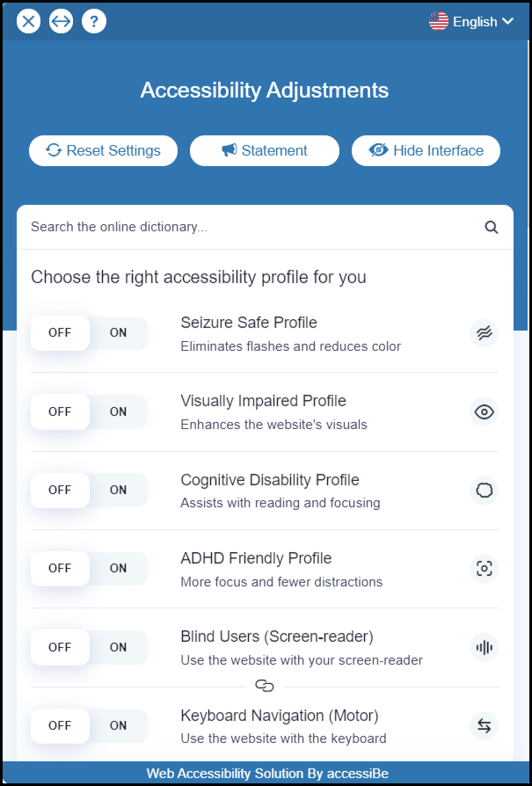Enable the ADHD Friendly Profile toggle
532x786 pixels.
(119, 569)
